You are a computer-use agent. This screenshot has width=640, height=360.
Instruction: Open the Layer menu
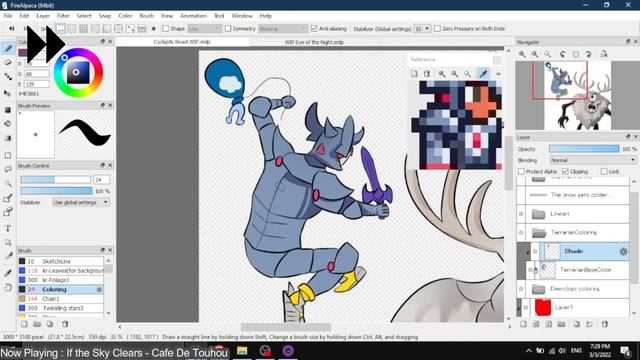[43, 16]
